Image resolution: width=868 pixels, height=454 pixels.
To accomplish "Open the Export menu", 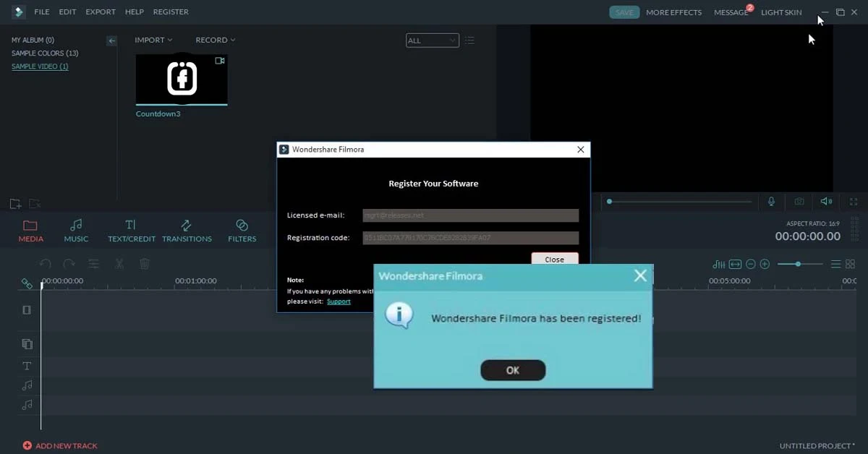I will 101,12.
